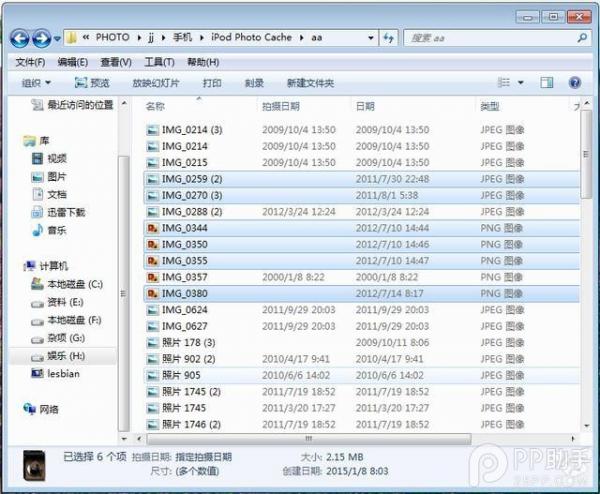
Task: Open view options dropdown arrow
Action: coord(521,83)
